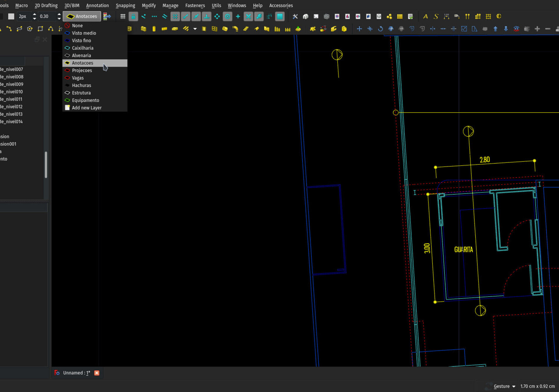Switch to the Unnamed : 1* tab

point(77,373)
